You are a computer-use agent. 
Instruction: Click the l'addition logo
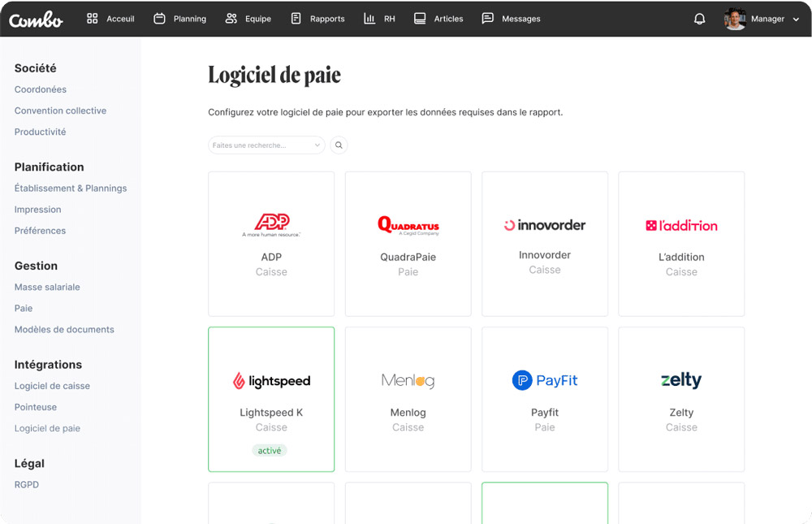[681, 226]
